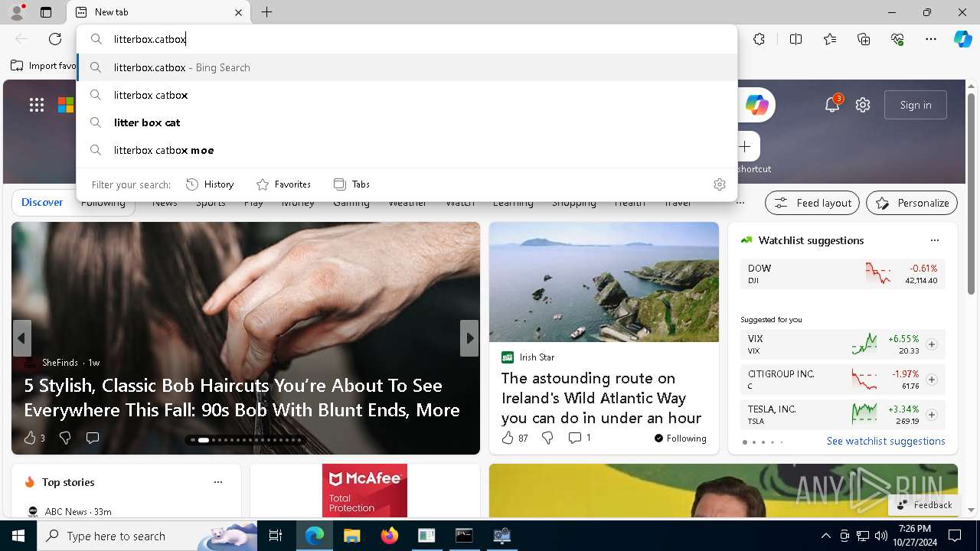This screenshot has width=980, height=551.
Task: Open the Ireland coast article image
Action: point(604,282)
